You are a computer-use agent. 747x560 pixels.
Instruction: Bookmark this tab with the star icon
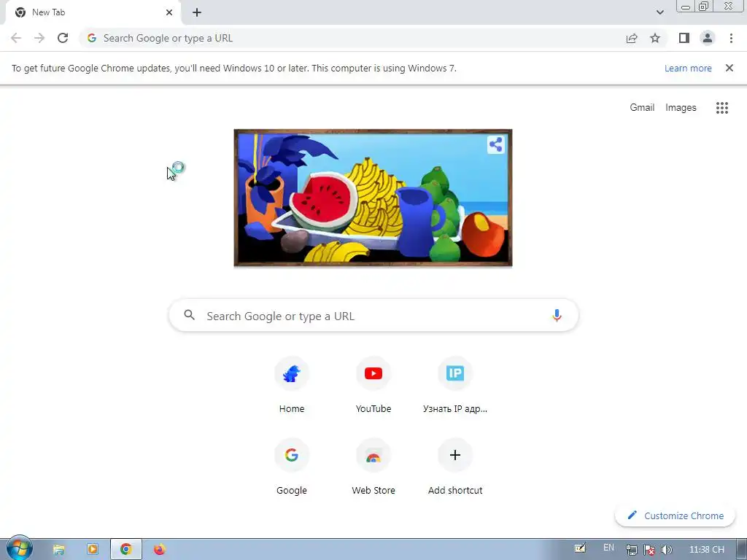[x=655, y=38]
